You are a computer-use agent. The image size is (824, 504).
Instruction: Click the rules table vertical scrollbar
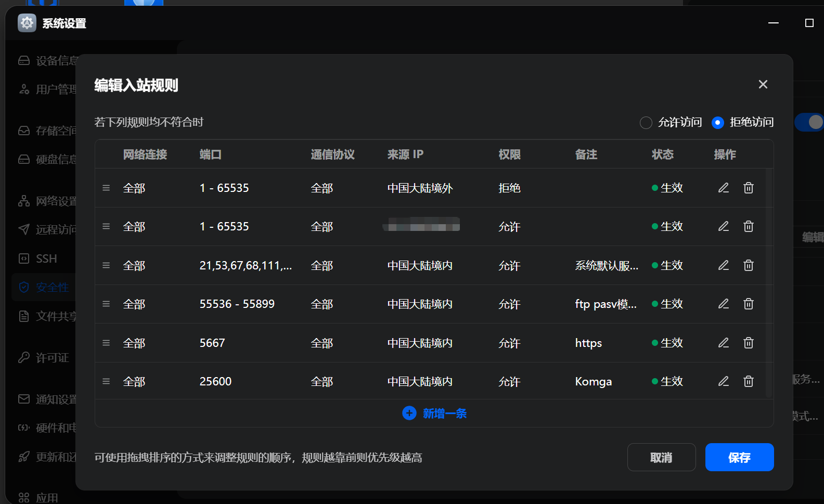(769, 283)
